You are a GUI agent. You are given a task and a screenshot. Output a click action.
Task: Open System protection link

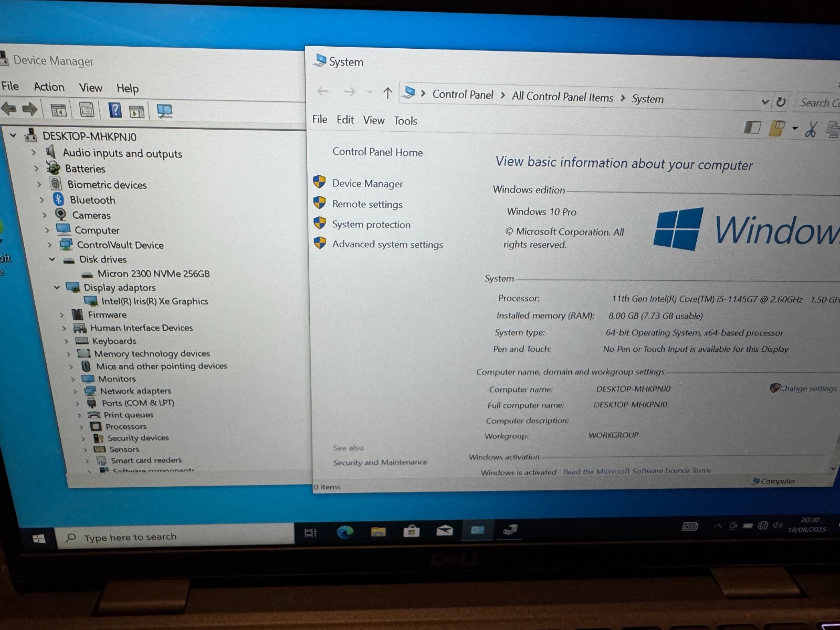point(371,224)
